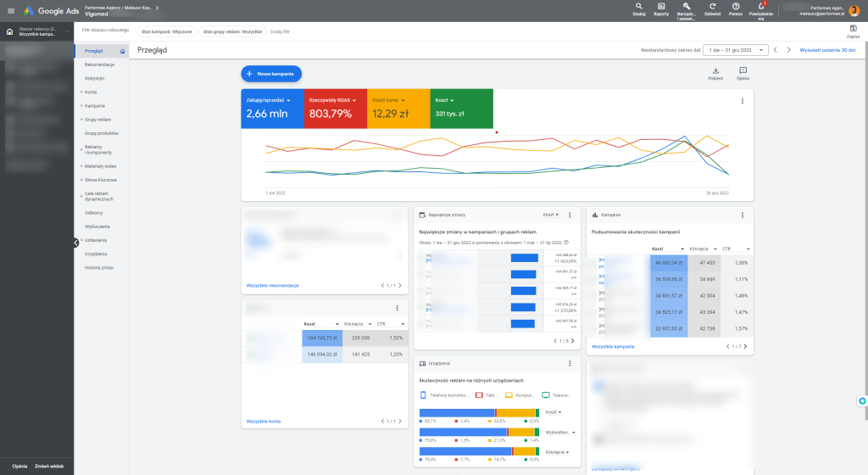Click the Nowa kampania button
The image size is (868, 475).
pos(271,74)
